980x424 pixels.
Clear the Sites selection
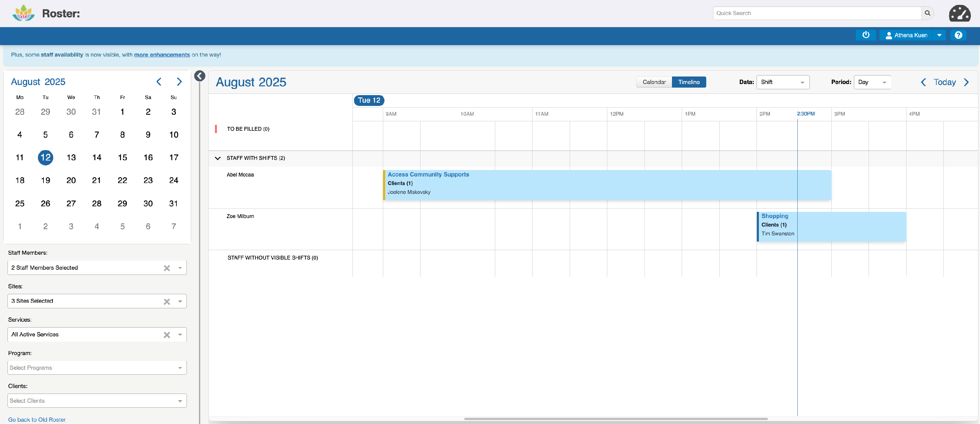pos(167,301)
